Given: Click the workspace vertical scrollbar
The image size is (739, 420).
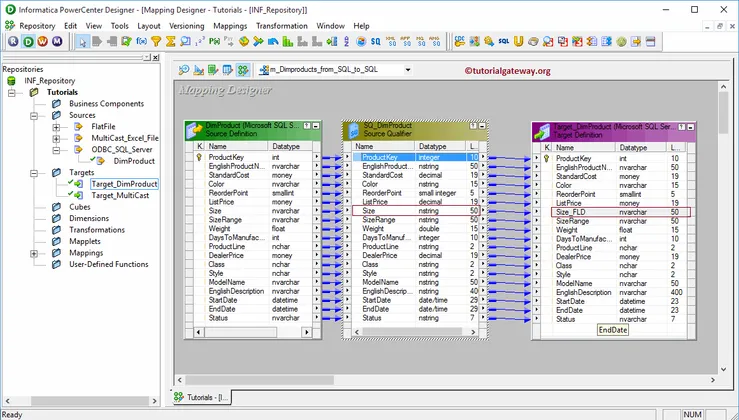Looking at the screenshot, I should [723, 226].
